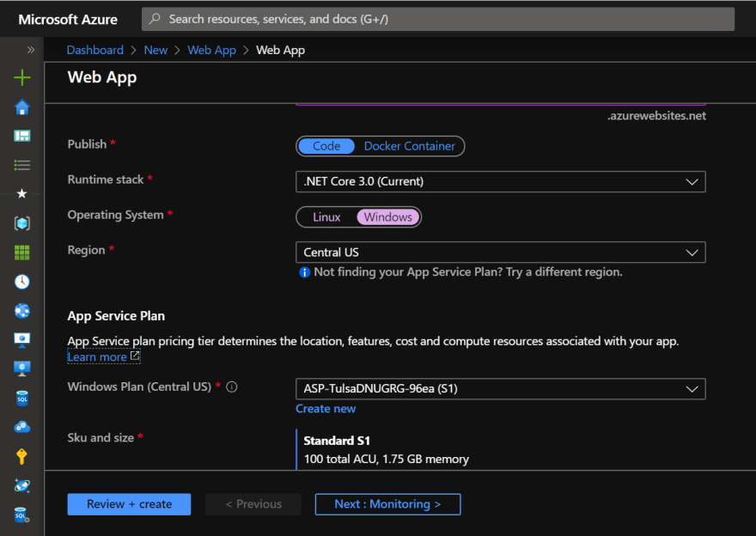Click the .azurewebsites.net suffix text

[x=656, y=116]
